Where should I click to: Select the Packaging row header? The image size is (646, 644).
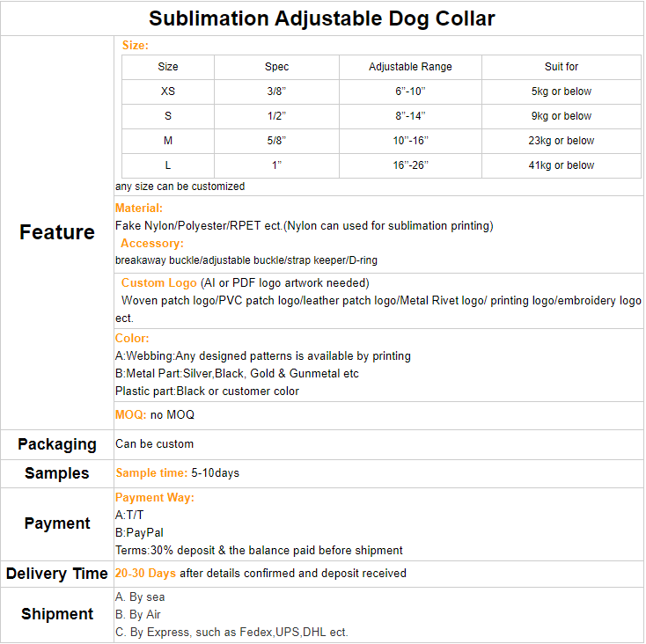tap(57, 444)
